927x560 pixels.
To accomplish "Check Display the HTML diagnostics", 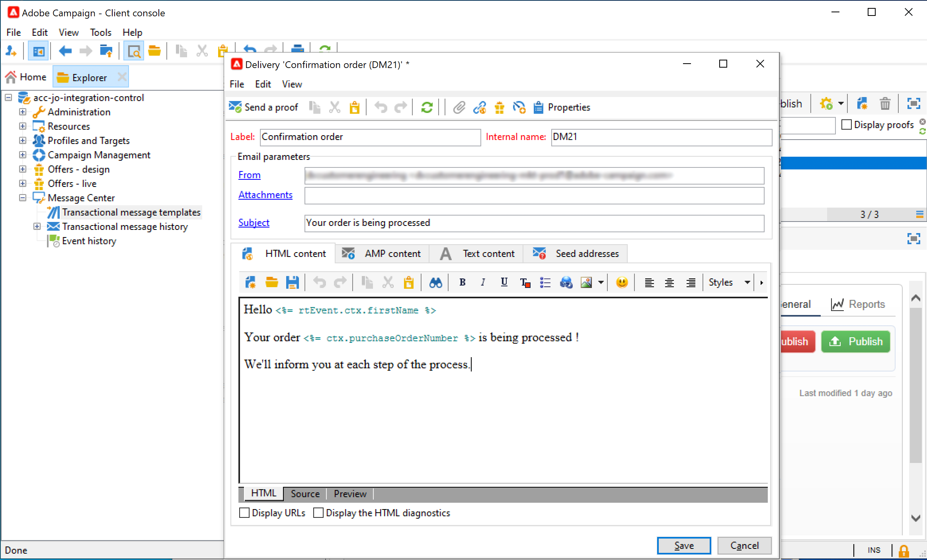I will pyautogui.click(x=318, y=513).
